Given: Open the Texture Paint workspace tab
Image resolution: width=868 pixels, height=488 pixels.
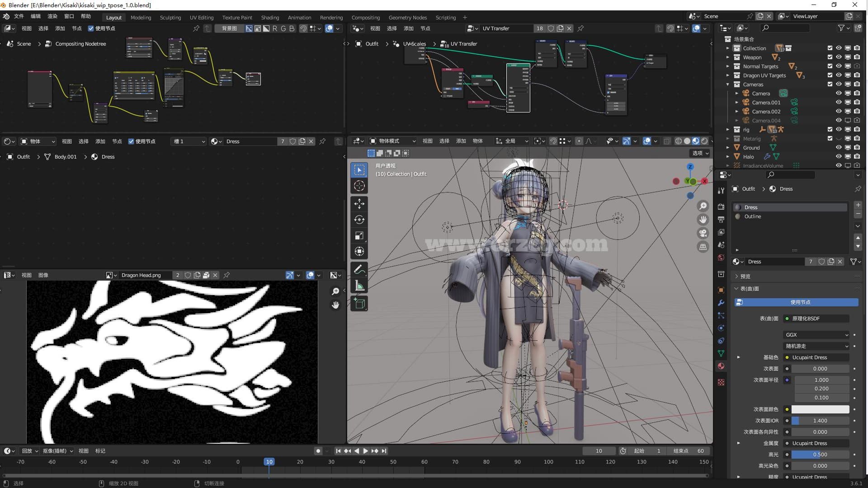Looking at the screenshot, I should pos(237,18).
